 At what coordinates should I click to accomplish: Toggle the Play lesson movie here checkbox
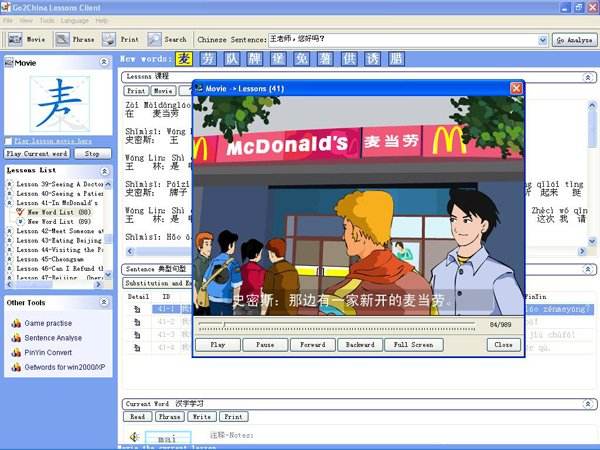pos(8,141)
